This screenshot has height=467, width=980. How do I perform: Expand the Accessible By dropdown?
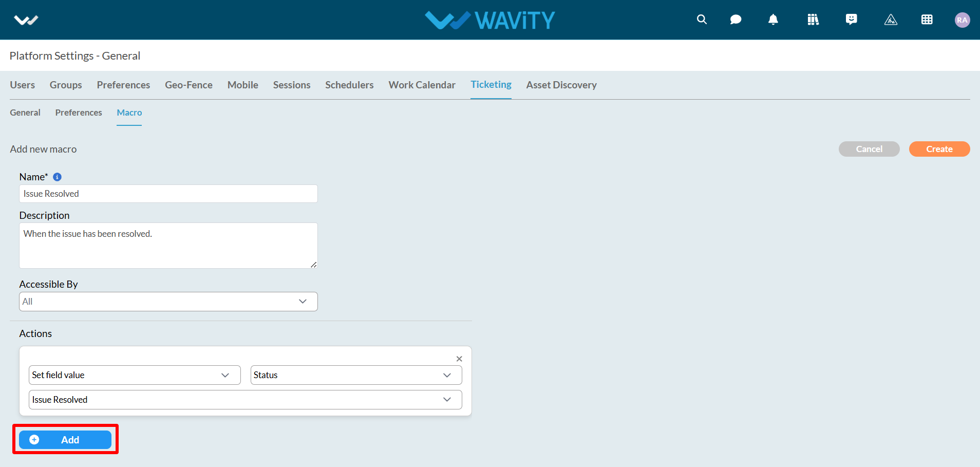[x=168, y=302]
